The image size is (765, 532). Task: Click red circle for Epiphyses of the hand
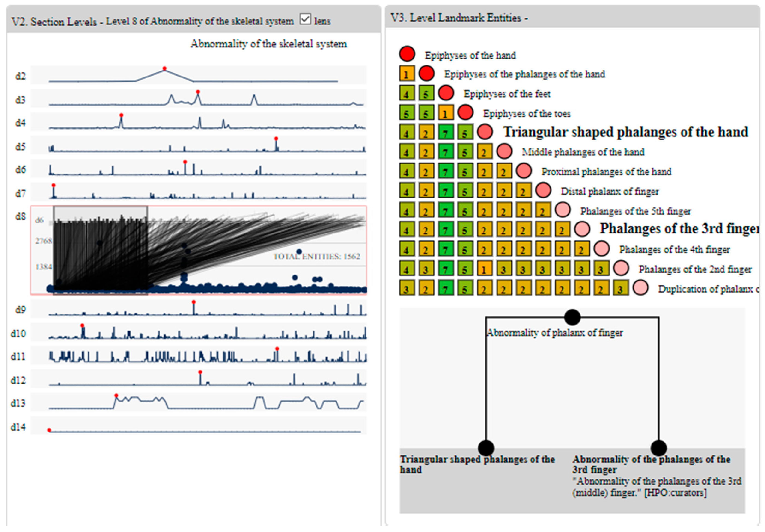coord(407,54)
